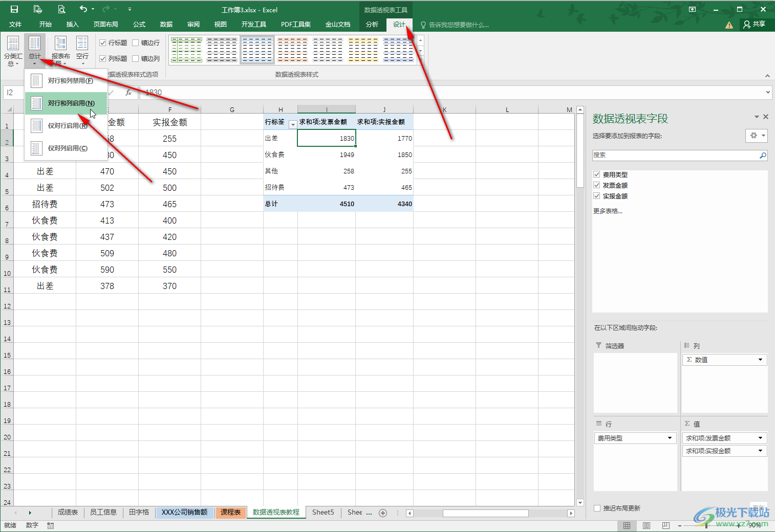
Task: Open the Print Preview icon in the title bar
Action: click(61, 9)
